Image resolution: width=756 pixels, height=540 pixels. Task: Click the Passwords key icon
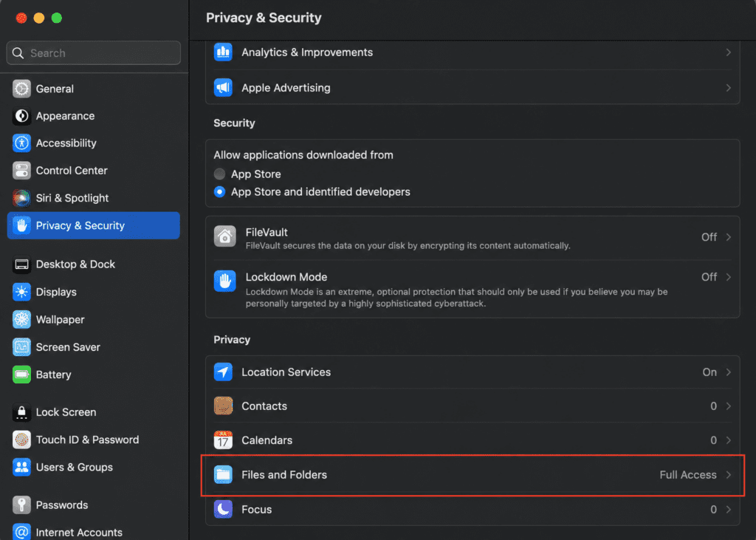point(21,505)
